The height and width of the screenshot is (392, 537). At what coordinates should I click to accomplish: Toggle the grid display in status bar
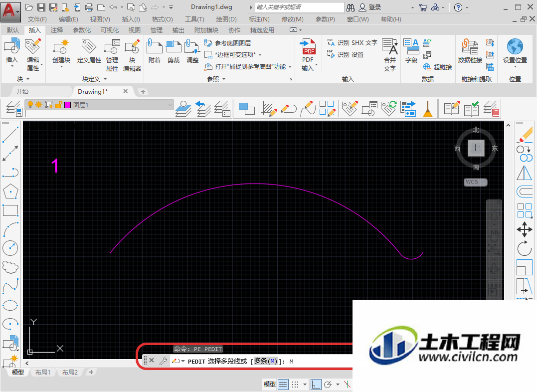pyautogui.click(x=283, y=385)
